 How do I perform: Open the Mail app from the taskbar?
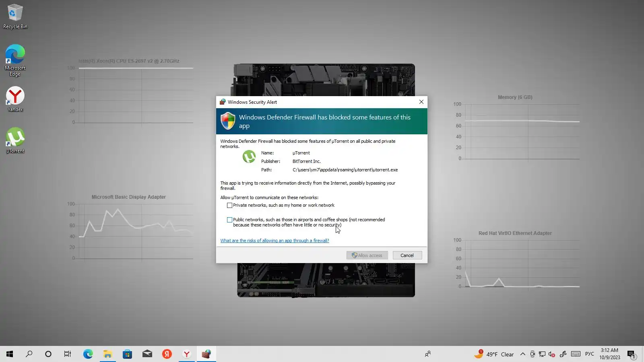pos(147,354)
